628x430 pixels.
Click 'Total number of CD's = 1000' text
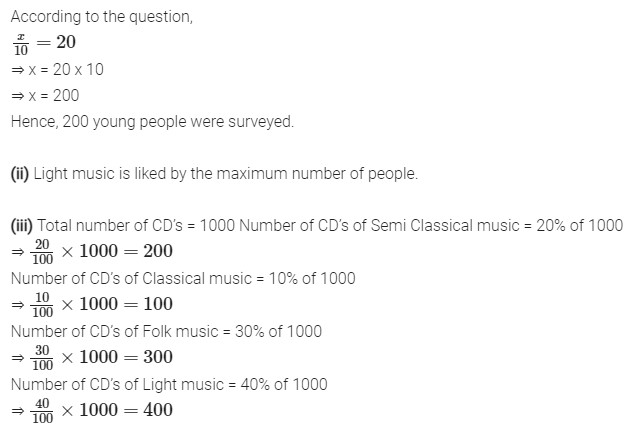pyautogui.click(x=136, y=225)
